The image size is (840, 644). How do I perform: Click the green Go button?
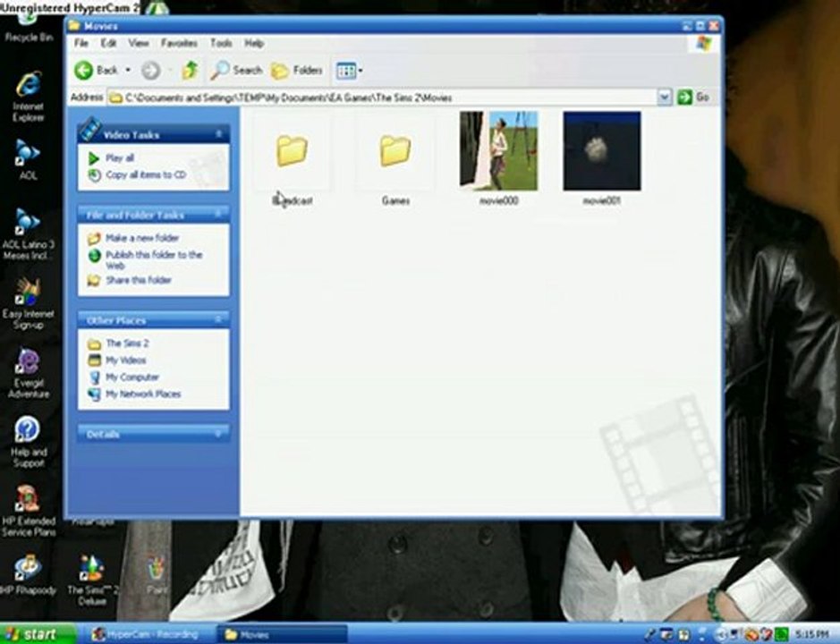pos(694,97)
